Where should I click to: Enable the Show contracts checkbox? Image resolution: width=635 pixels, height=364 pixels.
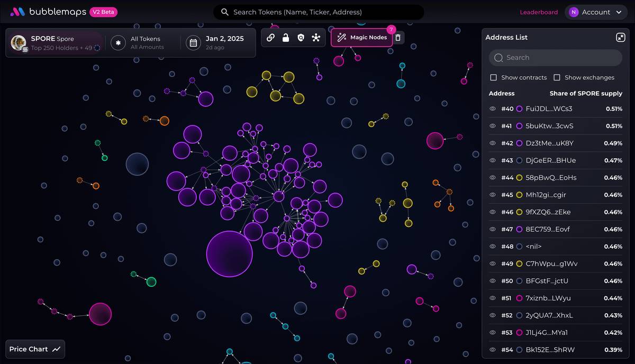click(x=493, y=77)
